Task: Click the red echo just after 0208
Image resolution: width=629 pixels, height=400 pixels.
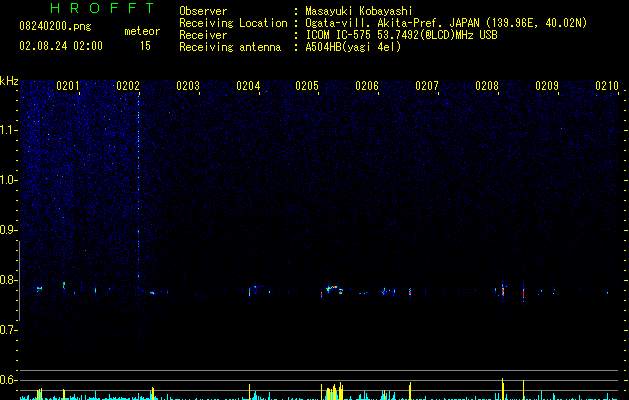Action: pos(503,290)
